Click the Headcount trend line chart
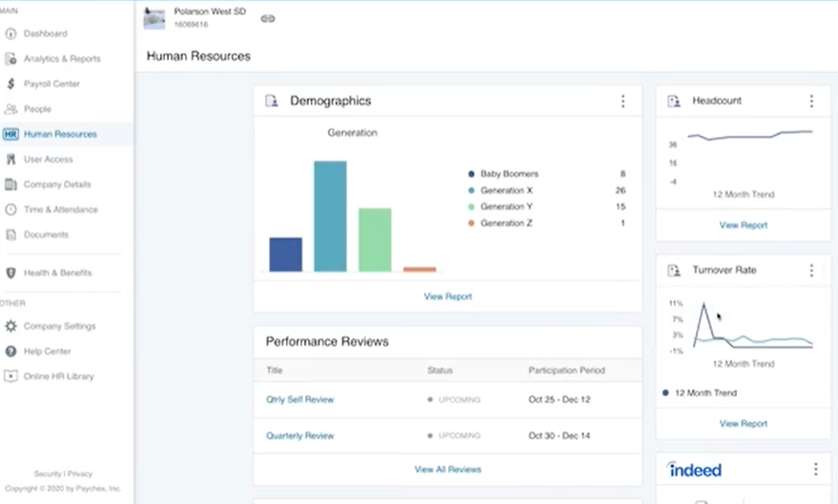This screenshot has height=504, width=838. [750, 135]
